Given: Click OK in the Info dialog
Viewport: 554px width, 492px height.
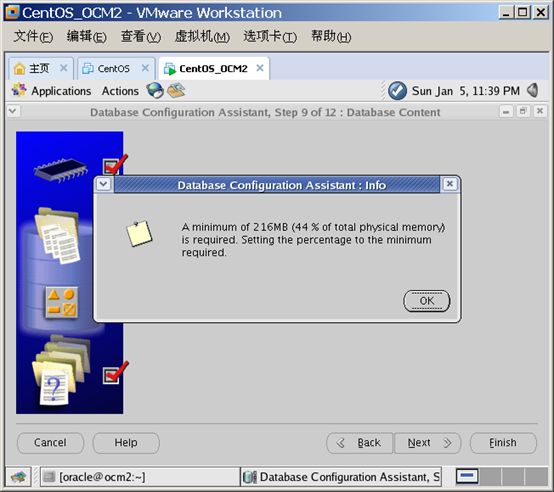Looking at the screenshot, I should (x=426, y=301).
